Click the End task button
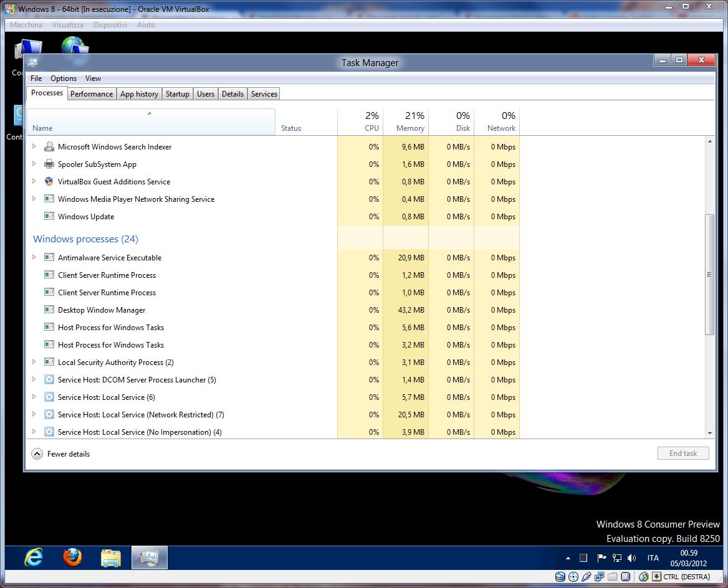728x588 pixels. (x=683, y=453)
